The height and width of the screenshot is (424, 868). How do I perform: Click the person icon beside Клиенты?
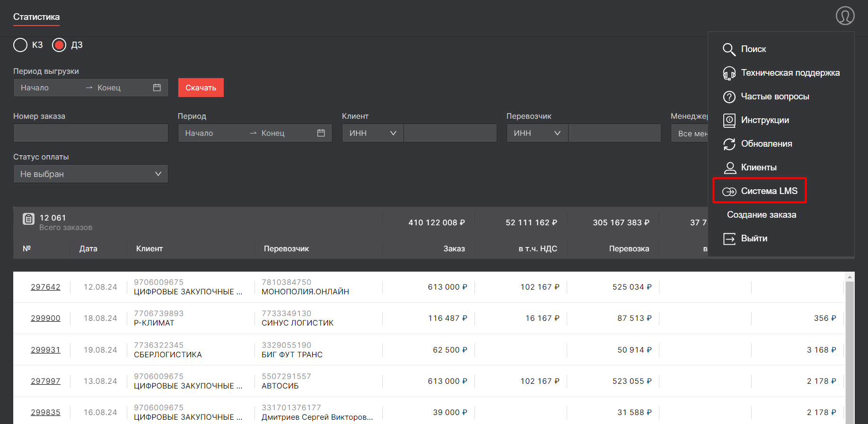(x=730, y=168)
